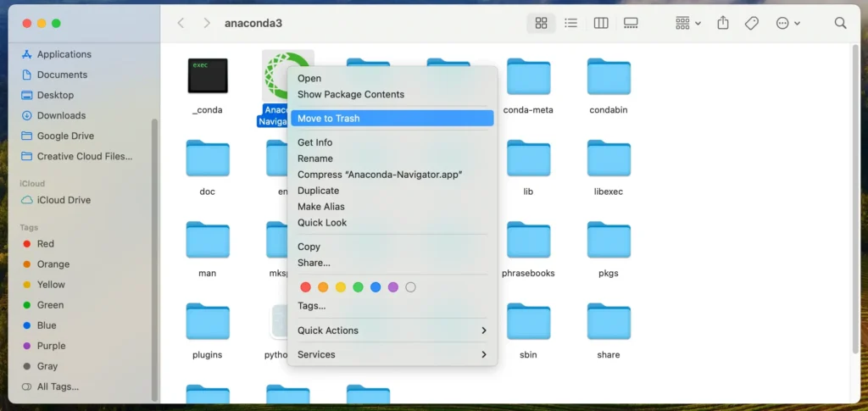Select the plugins folder
This screenshot has width=868, height=411.
[208, 321]
